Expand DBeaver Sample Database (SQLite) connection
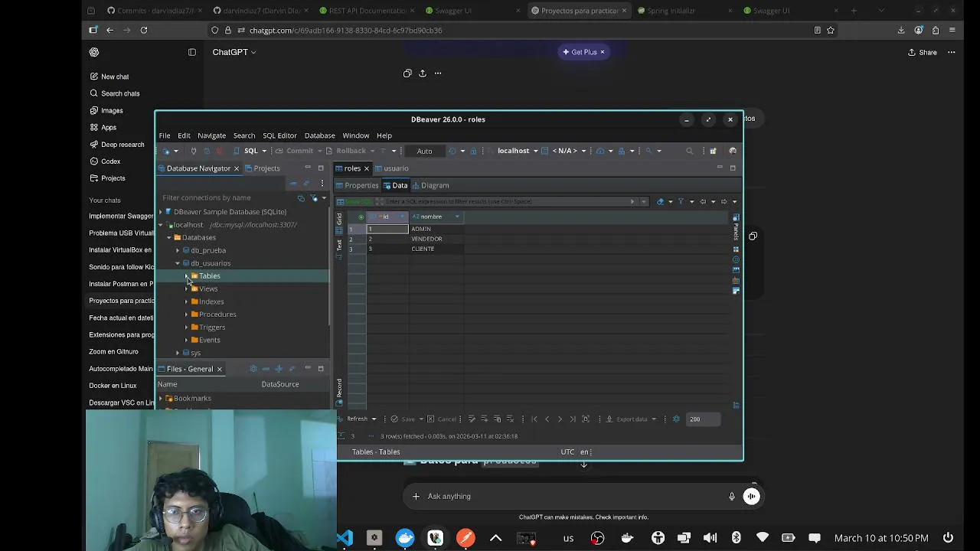This screenshot has width=980, height=551. [x=161, y=212]
